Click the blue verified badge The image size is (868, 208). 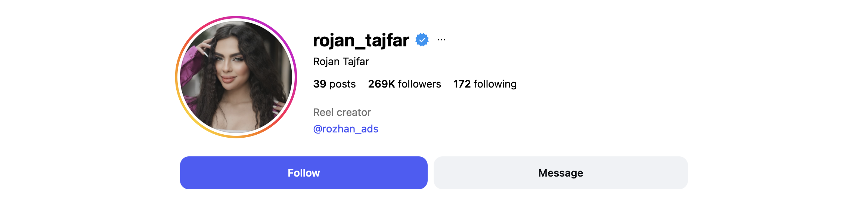422,40
